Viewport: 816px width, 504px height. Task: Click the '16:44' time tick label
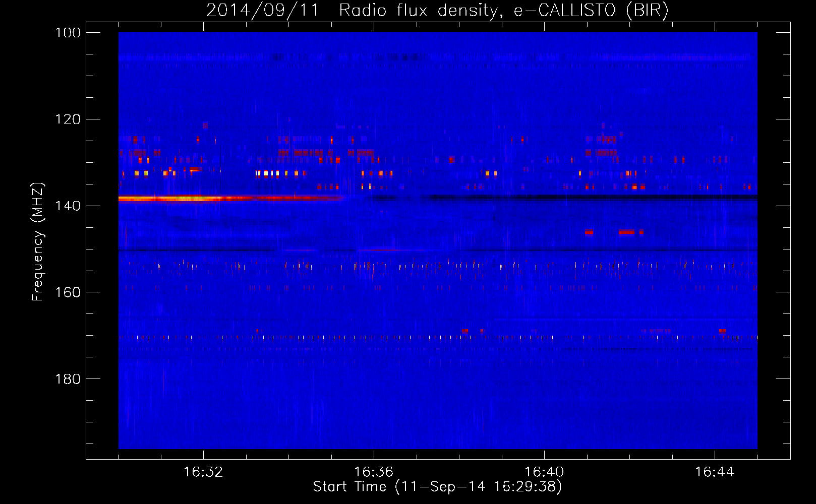click(x=715, y=472)
